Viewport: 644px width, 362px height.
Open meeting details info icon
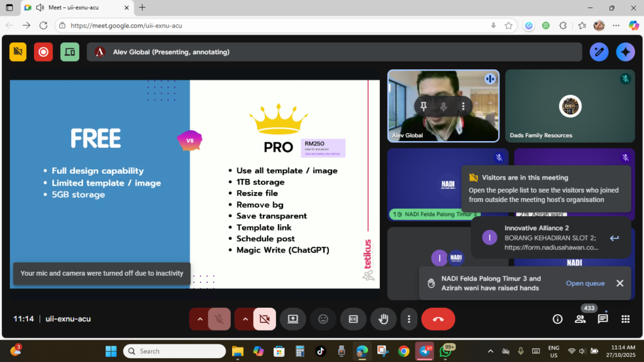pyautogui.click(x=557, y=319)
